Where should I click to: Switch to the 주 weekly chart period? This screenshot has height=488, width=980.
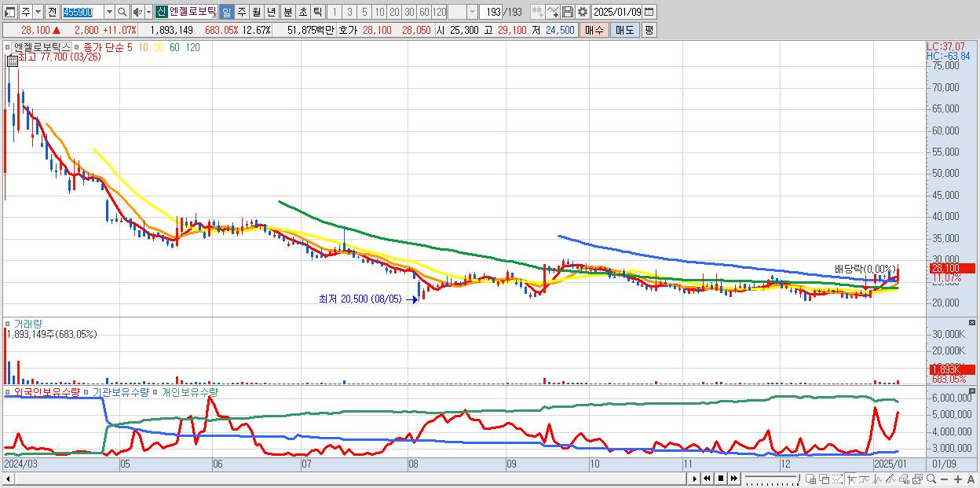pos(241,12)
